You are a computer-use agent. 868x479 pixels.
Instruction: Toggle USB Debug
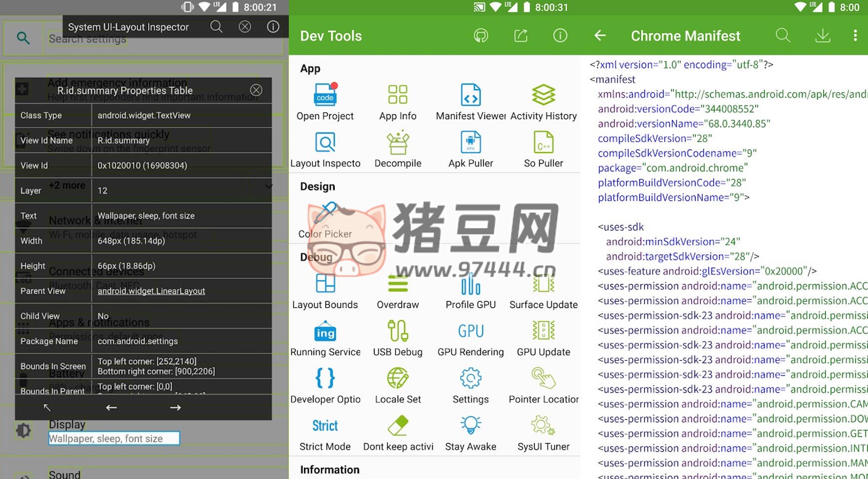click(398, 339)
